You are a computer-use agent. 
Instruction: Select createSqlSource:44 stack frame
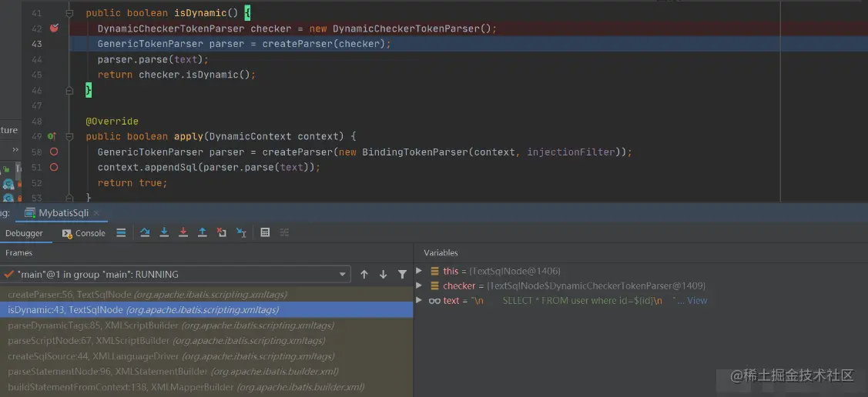[206, 356]
